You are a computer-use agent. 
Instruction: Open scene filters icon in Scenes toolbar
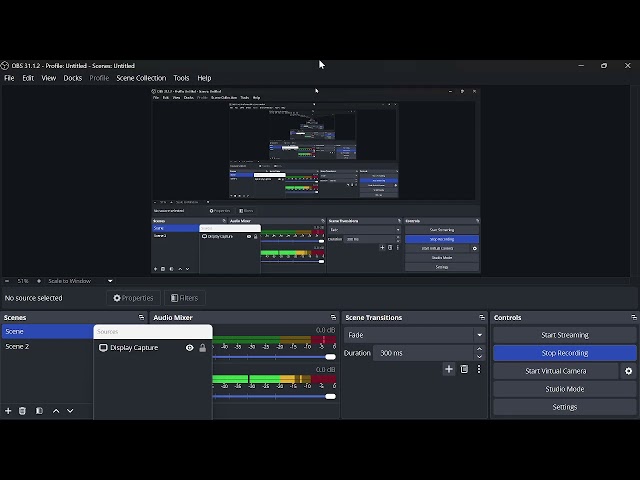(39, 411)
